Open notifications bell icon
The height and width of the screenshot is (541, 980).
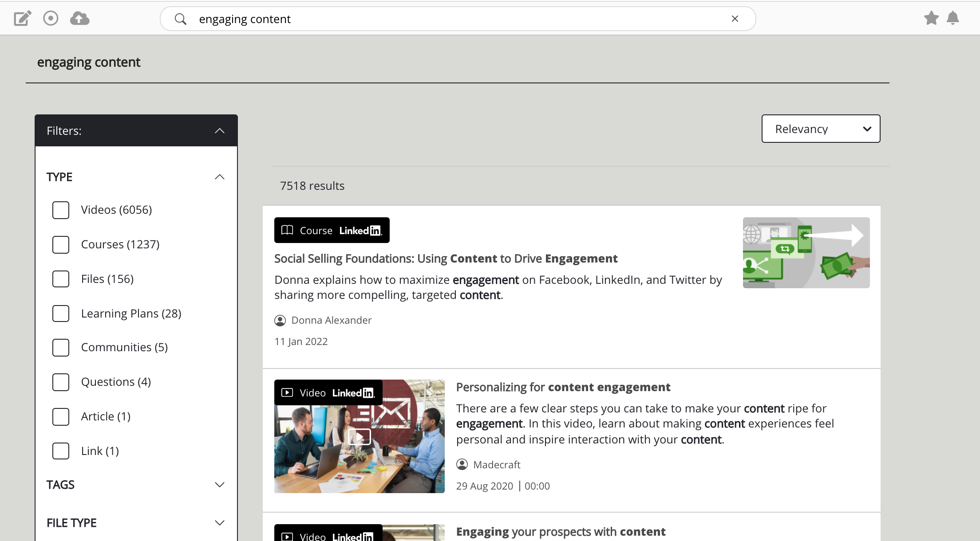click(x=953, y=18)
